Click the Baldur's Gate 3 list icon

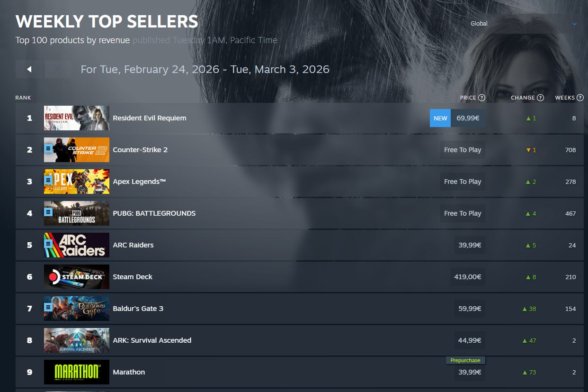[x=48, y=307]
